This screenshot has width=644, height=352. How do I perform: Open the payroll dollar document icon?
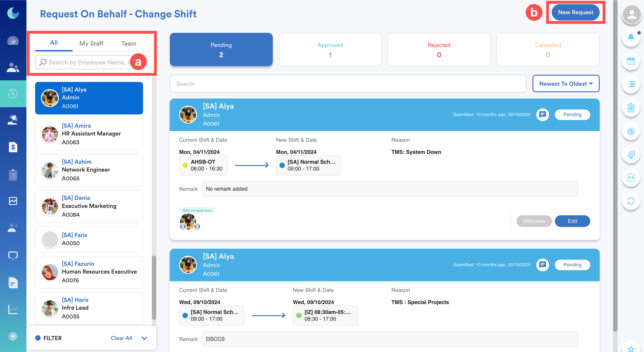tap(13, 147)
